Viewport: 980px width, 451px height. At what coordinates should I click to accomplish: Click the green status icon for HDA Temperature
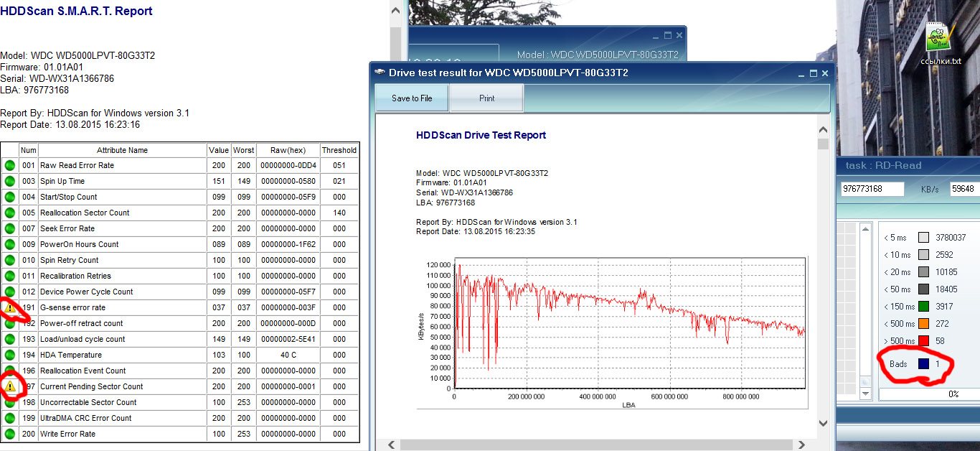pyautogui.click(x=10, y=355)
